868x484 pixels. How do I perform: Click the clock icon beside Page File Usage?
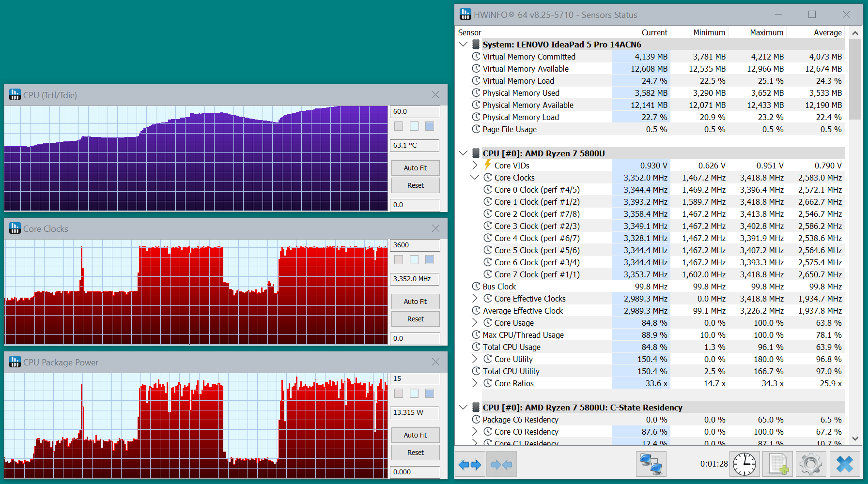(x=476, y=129)
